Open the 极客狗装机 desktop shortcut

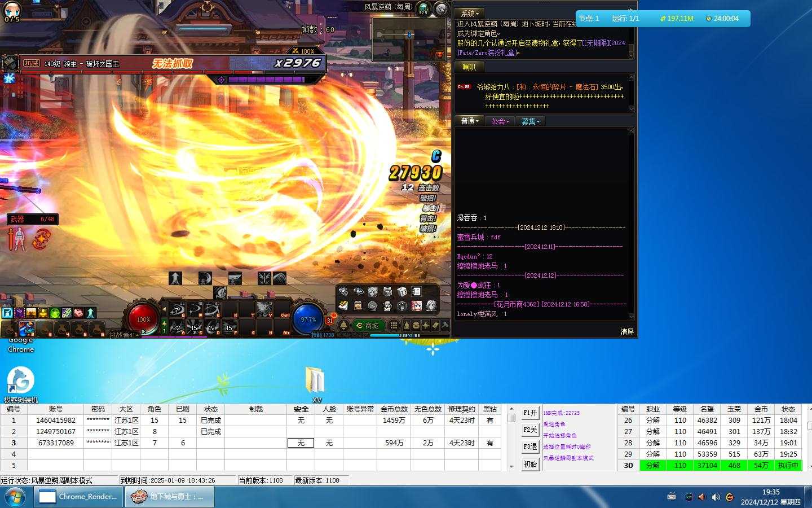pos(21,384)
